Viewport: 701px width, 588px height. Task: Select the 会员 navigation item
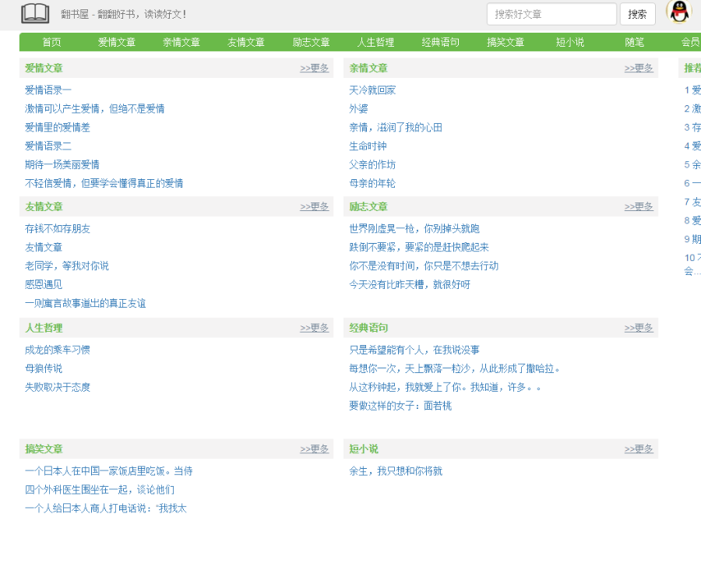(689, 42)
